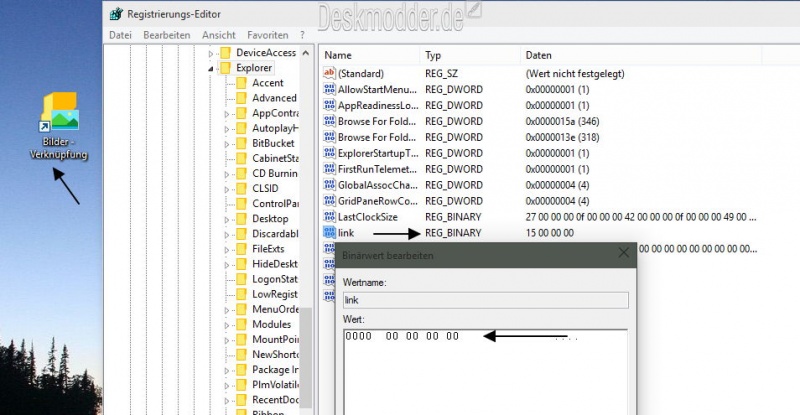The height and width of the screenshot is (415, 800).
Task: Close the Binärwert bearbeiten dialog
Action: [x=625, y=255]
